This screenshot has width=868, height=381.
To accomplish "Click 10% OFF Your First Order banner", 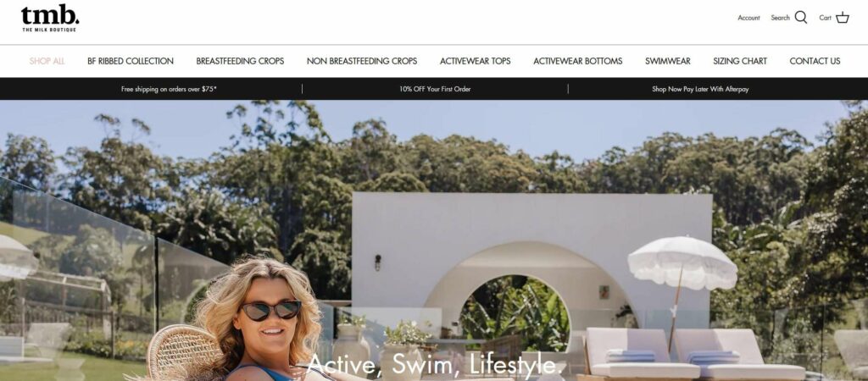I will pos(435,89).
